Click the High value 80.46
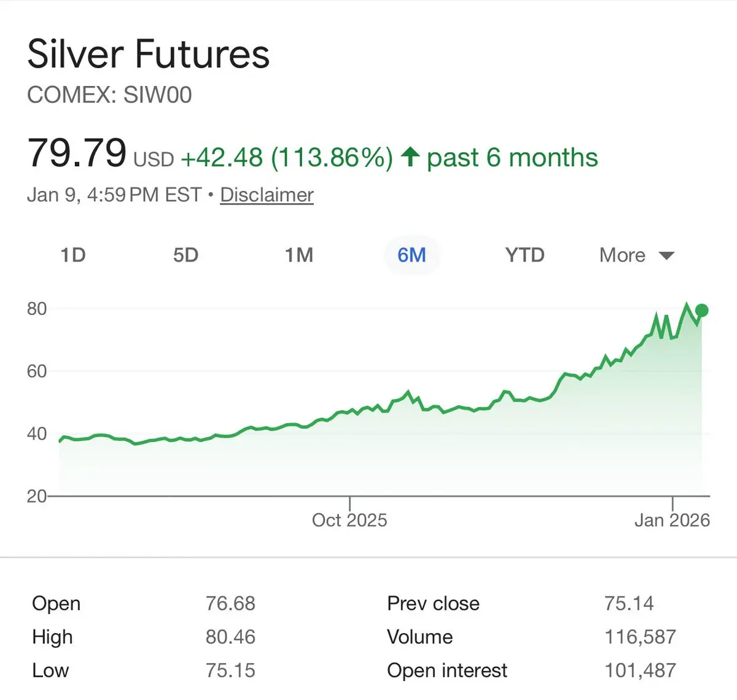This screenshot has width=737, height=700. point(230,637)
